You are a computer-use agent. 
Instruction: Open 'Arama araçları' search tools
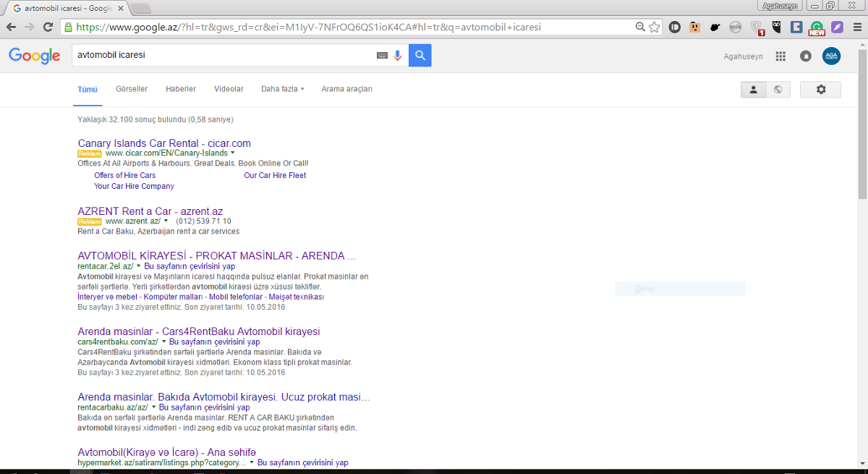pyautogui.click(x=347, y=89)
